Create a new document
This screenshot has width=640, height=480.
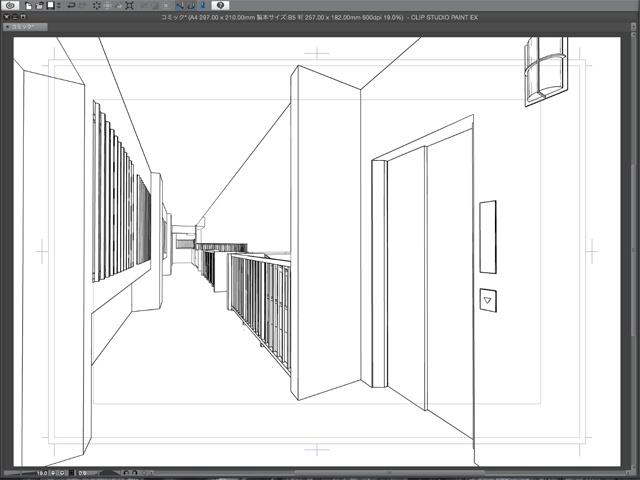28,5
